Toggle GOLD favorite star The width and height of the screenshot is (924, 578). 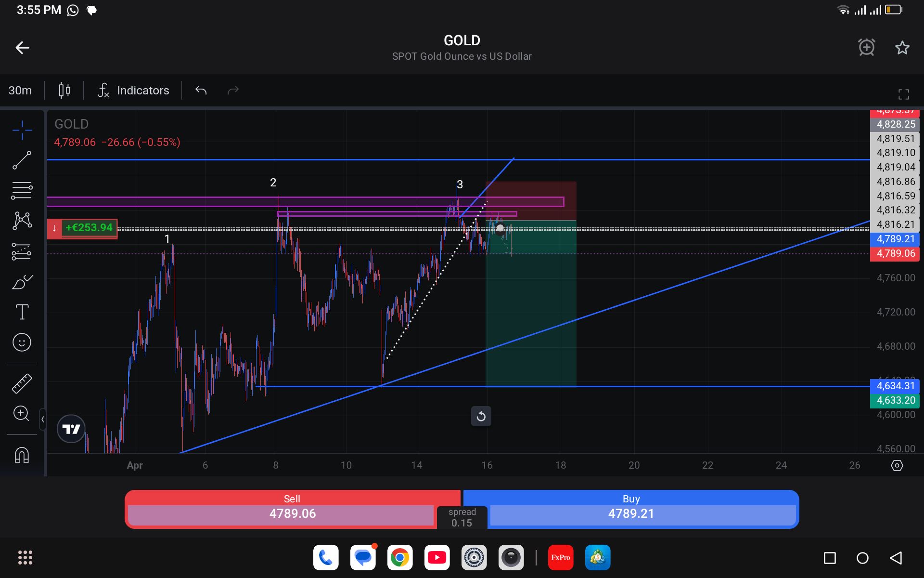[x=902, y=48]
